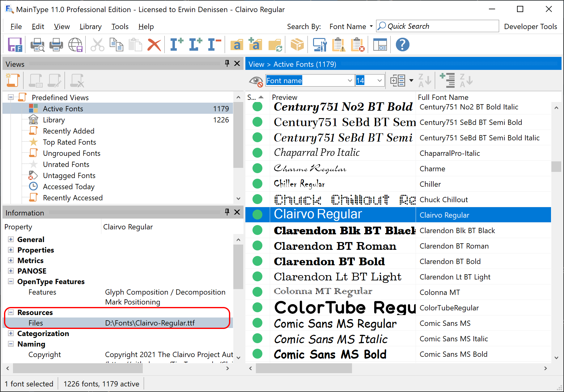Click the Refresh folder icon
The width and height of the screenshot is (564, 392).
275,45
